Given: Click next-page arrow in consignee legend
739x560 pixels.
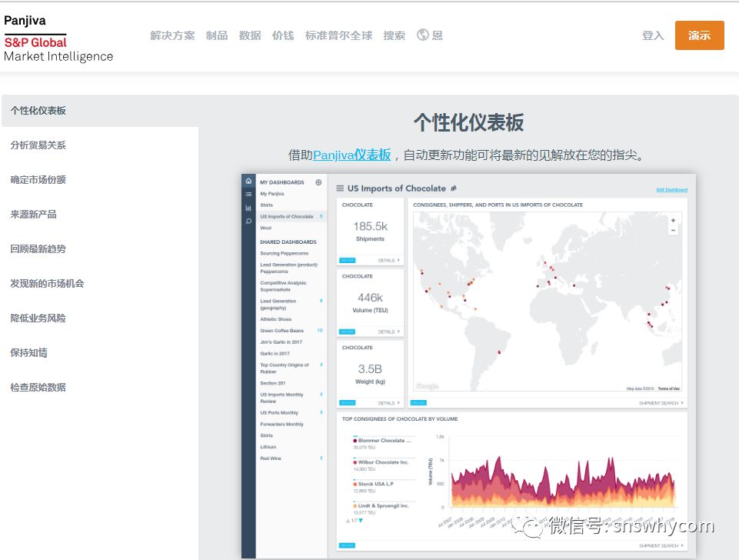Looking at the screenshot, I should click(361, 521).
